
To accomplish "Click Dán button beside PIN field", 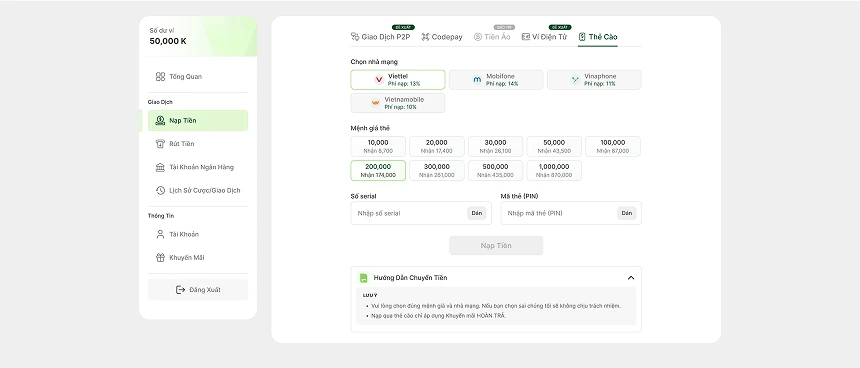I will tap(626, 213).
